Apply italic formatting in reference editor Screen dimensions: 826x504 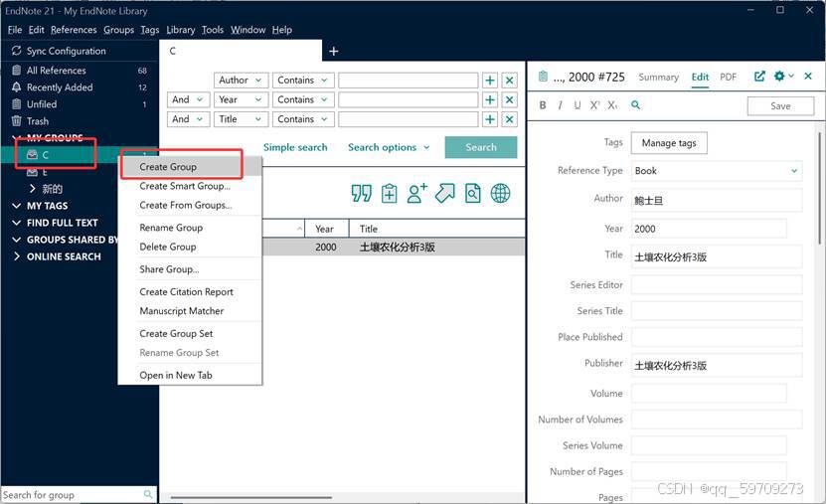coord(560,105)
